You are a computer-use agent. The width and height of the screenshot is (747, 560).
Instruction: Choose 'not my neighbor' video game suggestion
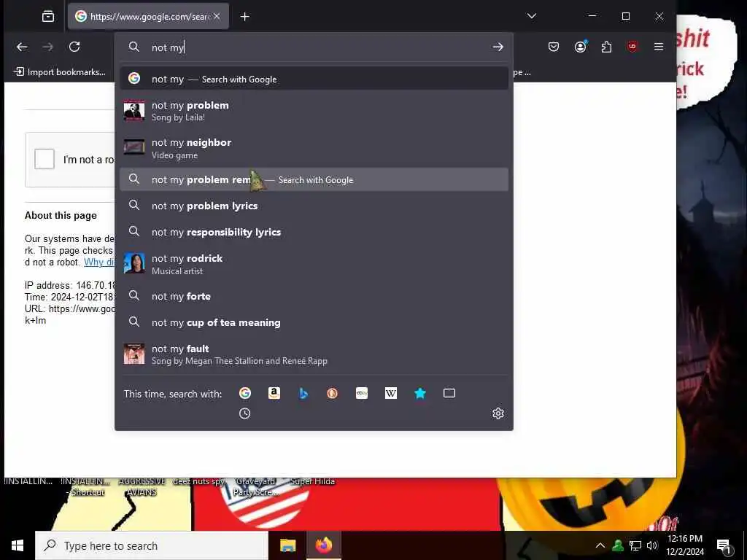click(x=314, y=148)
